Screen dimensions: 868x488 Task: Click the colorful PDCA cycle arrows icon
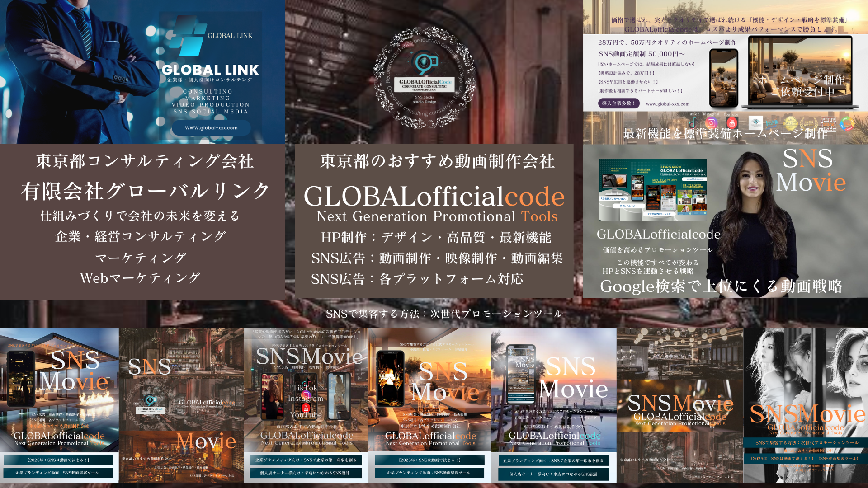point(848,123)
